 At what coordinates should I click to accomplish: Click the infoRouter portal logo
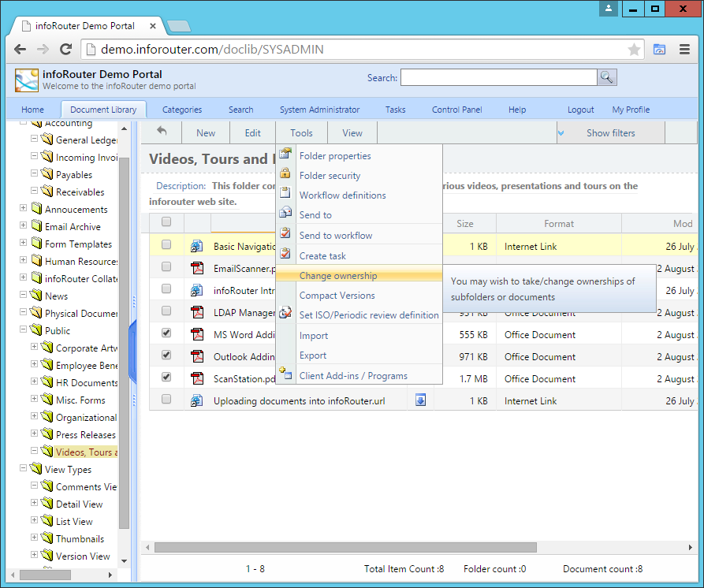point(27,80)
